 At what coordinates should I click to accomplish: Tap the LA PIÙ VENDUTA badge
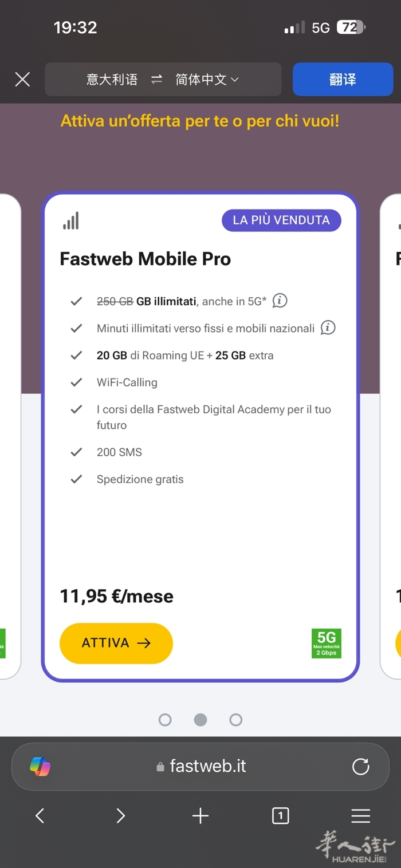(x=281, y=220)
